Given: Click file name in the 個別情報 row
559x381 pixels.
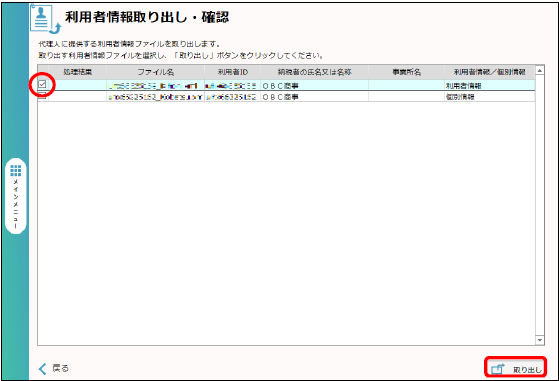Looking at the screenshot, I should pos(155,97).
